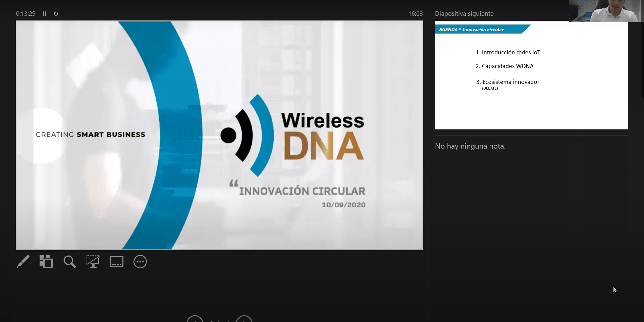Click the date 10/09/2020 on slide
This screenshot has width=644, height=322.
343,205
